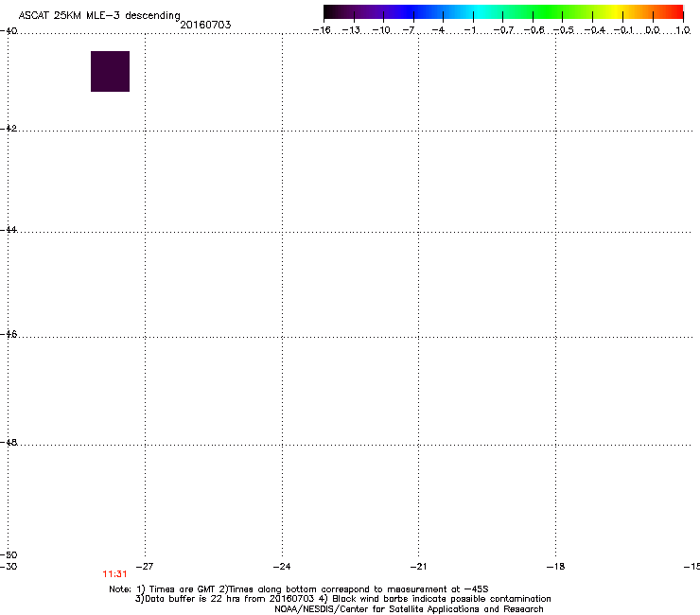Click the -24 longitude axis label
The image size is (700, 615).
tap(282, 567)
